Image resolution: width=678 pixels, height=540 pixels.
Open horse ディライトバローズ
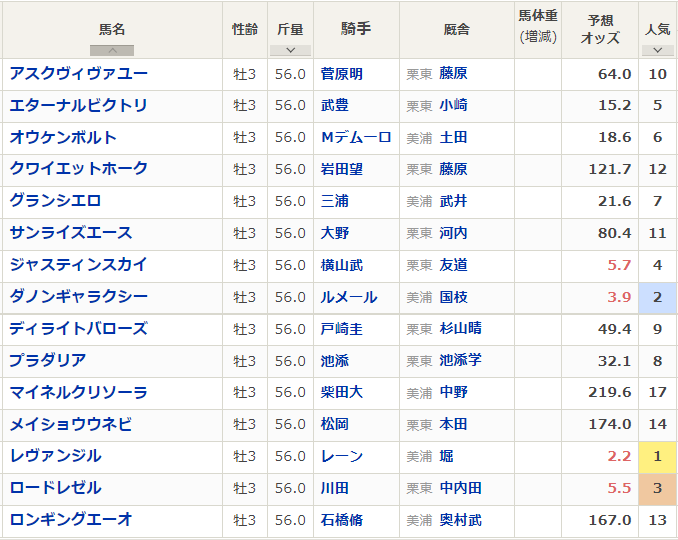79,329
